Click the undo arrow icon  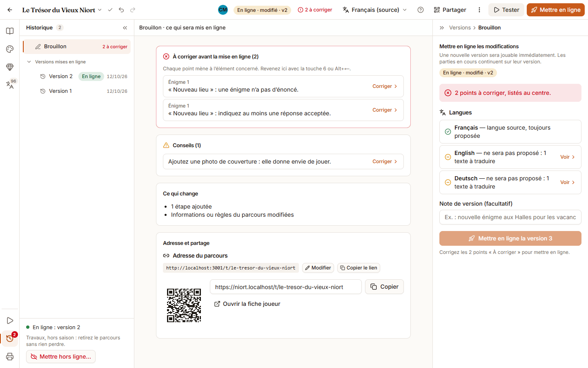coord(121,10)
